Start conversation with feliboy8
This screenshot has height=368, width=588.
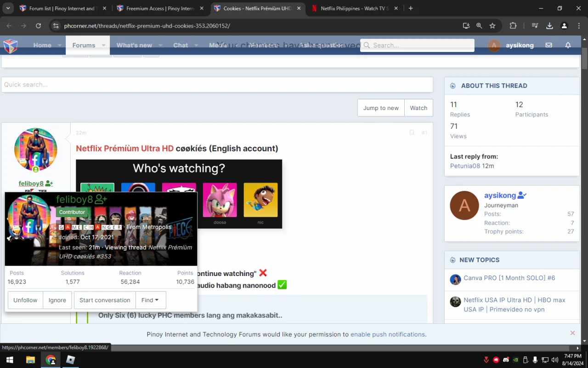point(105,300)
